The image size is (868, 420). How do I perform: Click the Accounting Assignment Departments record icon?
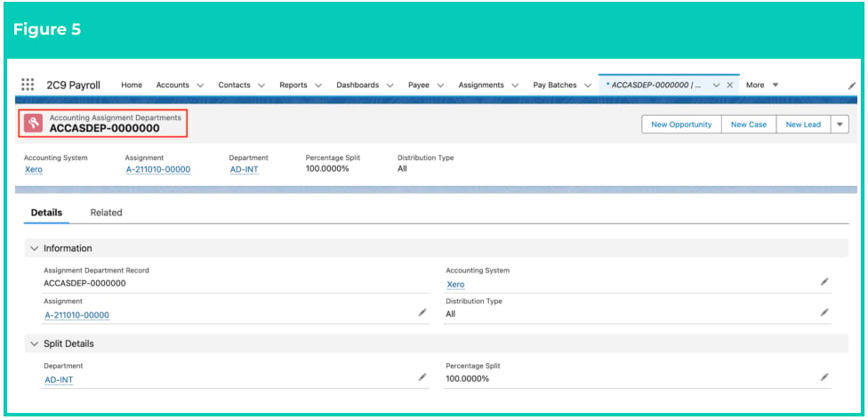34,123
